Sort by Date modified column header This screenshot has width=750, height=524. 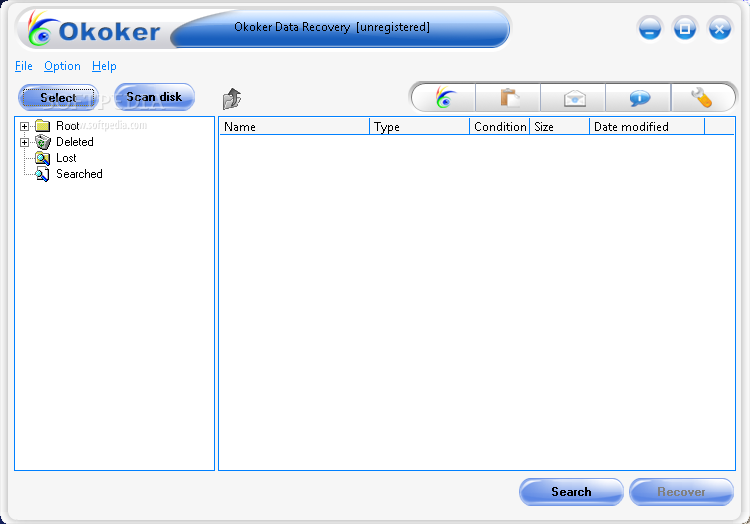click(647, 127)
